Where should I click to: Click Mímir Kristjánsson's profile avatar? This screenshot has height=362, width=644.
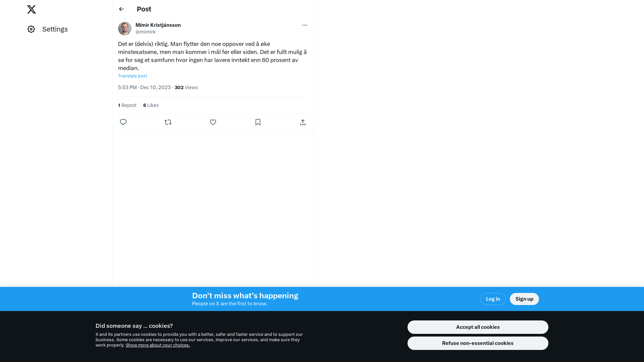(125, 28)
